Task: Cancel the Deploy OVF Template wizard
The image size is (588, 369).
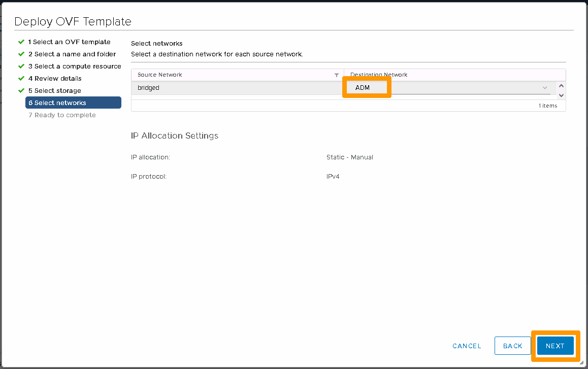Action: [x=467, y=346]
